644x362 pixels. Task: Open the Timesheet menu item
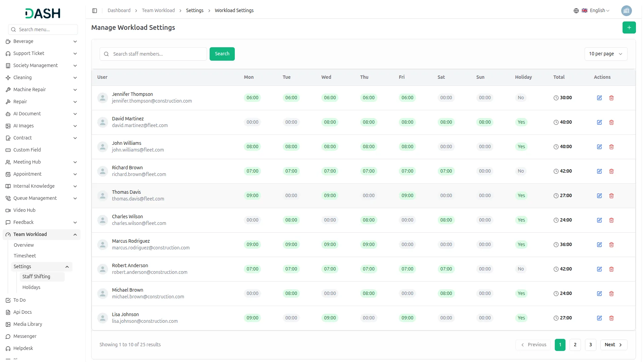pos(25,256)
